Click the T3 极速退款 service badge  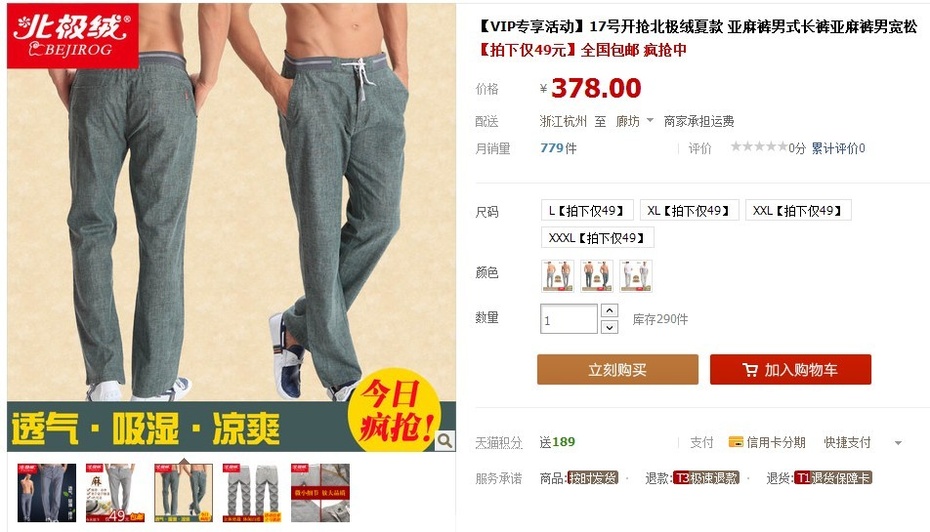[706, 478]
